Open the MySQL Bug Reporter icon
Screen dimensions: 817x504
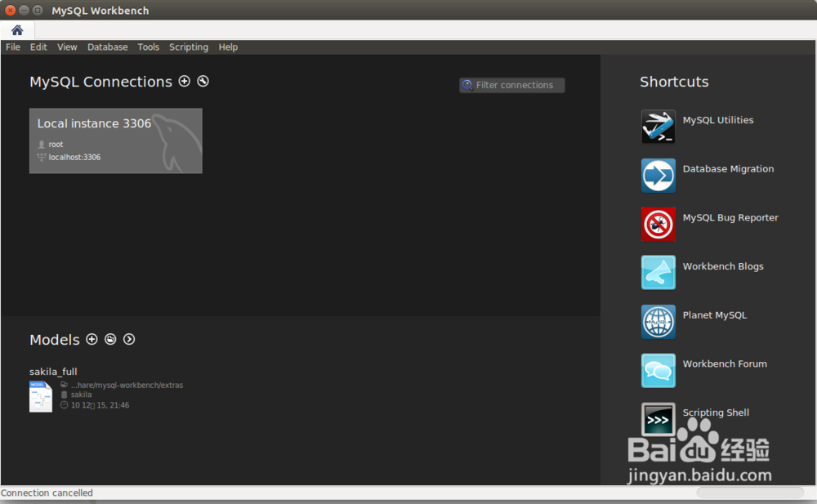point(658,224)
